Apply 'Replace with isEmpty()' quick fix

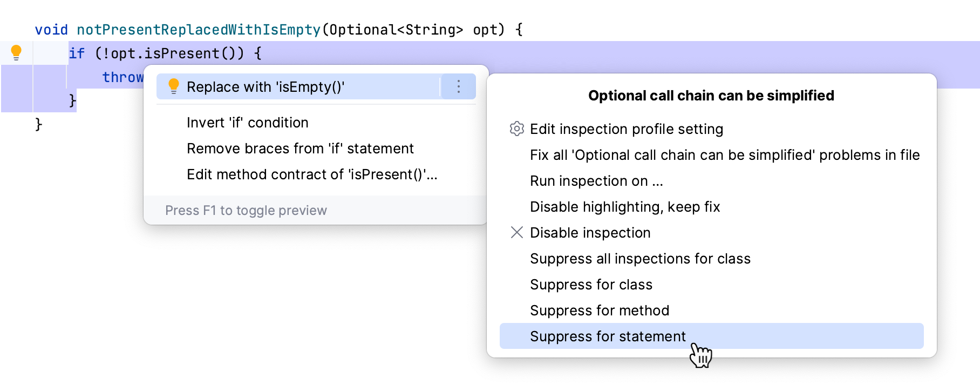pyautogui.click(x=266, y=87)
